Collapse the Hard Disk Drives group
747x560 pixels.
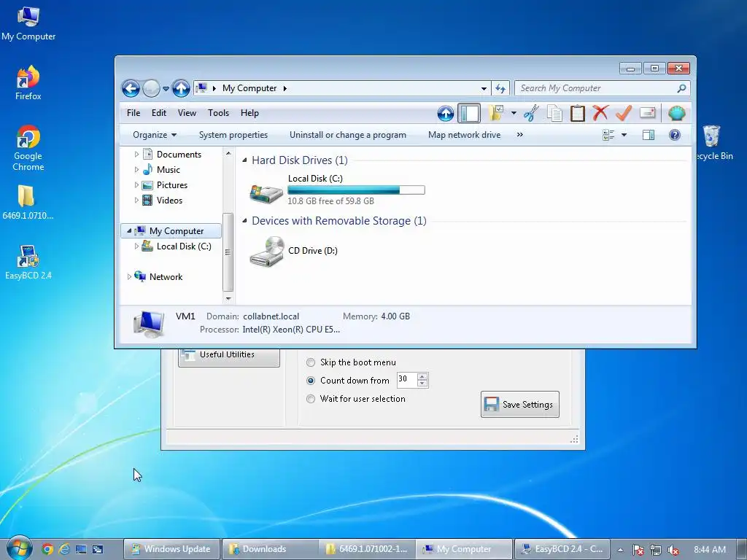pos(244,160)
